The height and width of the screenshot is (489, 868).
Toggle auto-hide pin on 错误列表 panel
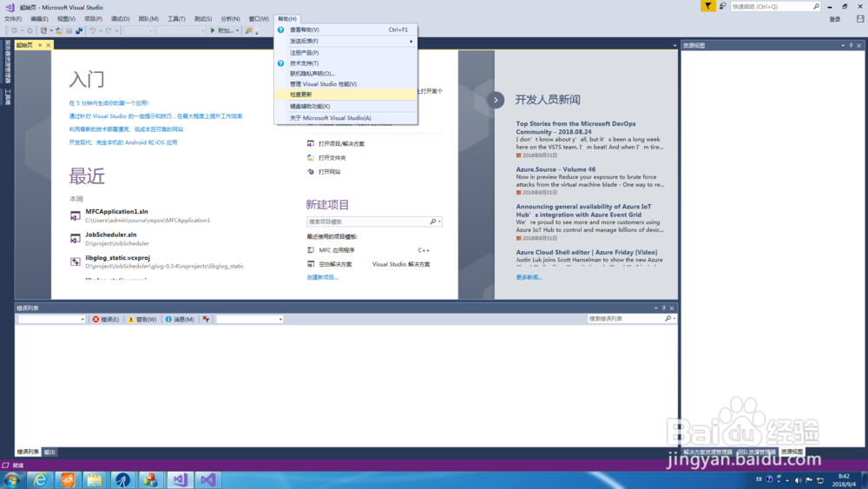pyautogui.click(x=664, y=308)
